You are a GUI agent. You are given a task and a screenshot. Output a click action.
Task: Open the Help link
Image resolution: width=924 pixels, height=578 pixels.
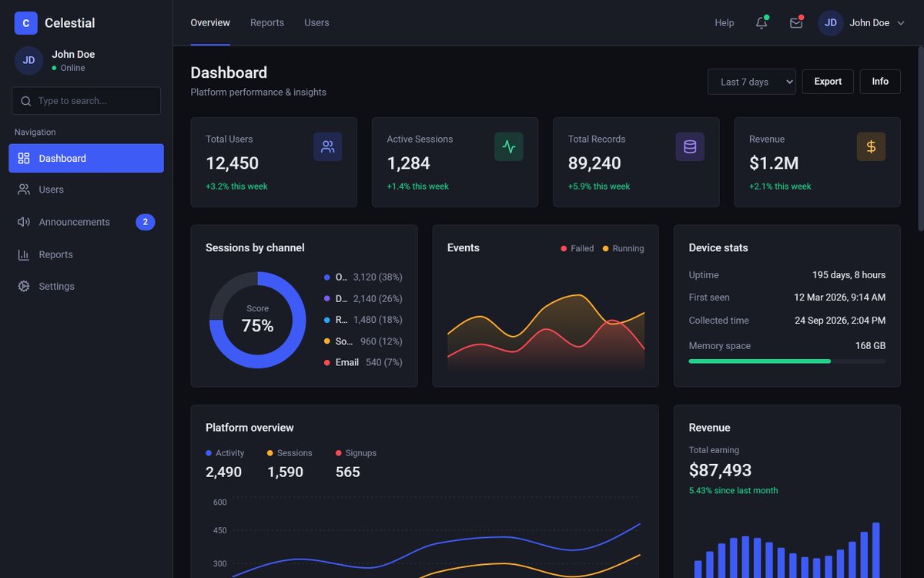(725, 23)
